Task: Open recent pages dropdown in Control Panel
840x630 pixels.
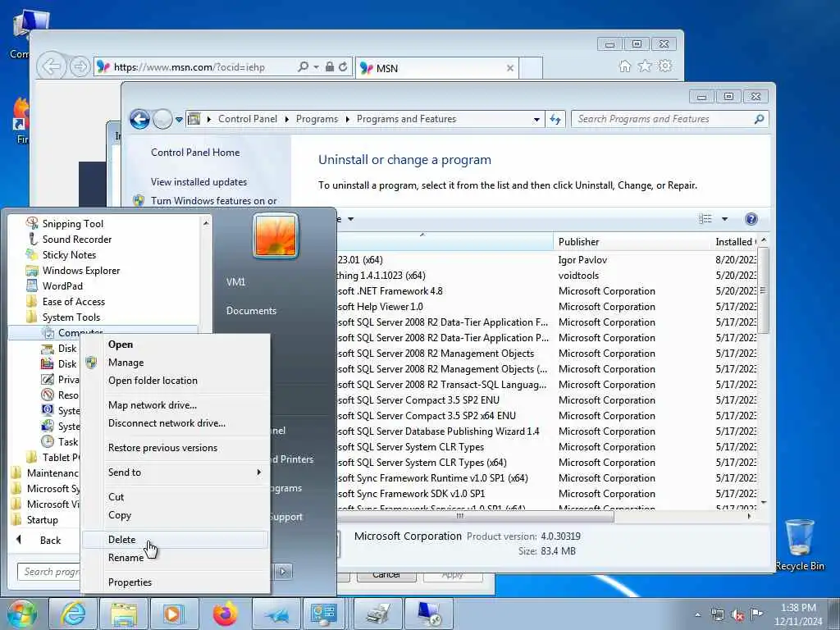Action: [180, 120]
